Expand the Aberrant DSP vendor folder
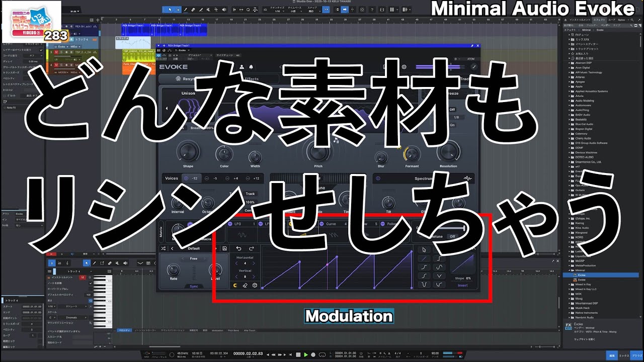The width and height of the screenshot is (644, 362). click(x=570, y=63)
